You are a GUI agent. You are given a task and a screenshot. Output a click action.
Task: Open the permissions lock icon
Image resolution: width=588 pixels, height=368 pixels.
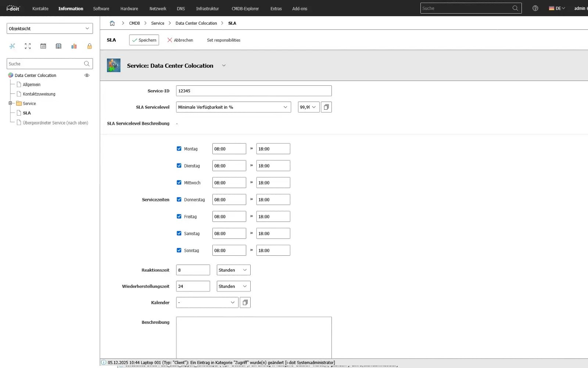coord(89,46)
